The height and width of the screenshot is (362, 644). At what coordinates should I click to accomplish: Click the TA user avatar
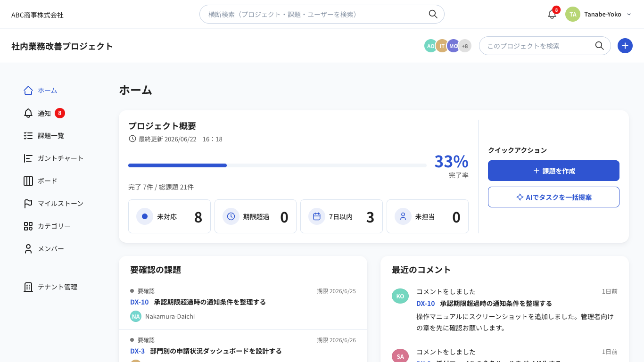573,14
